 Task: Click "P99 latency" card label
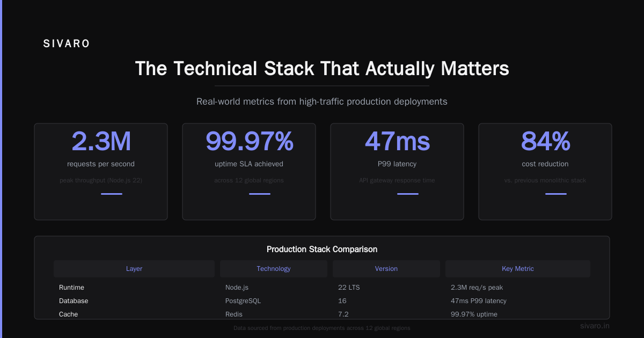coord(397,164)
